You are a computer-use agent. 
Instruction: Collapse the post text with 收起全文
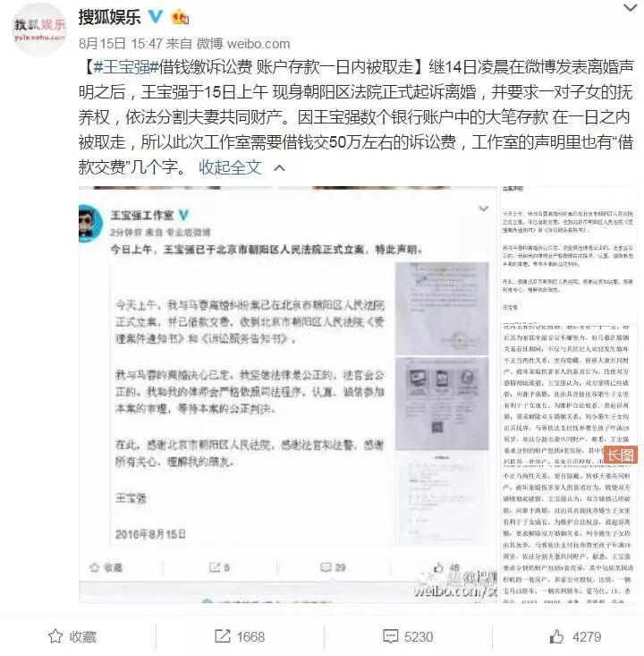(x=230, y=167)
